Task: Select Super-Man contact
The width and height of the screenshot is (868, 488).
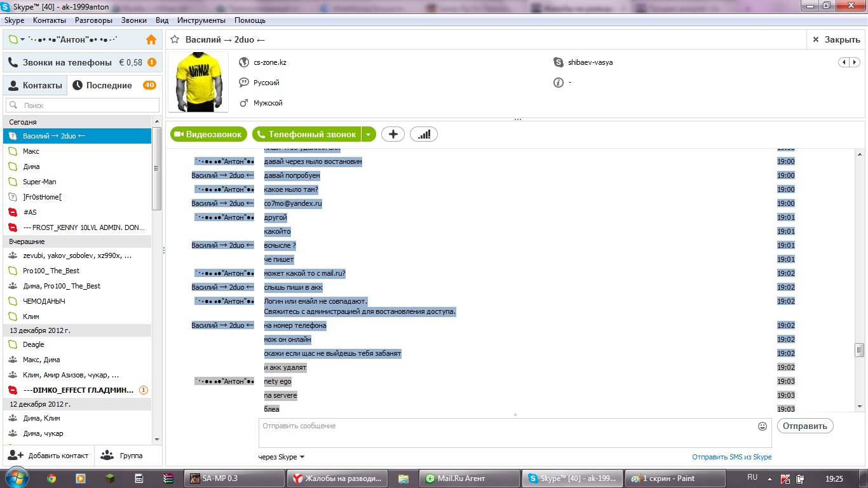Action: point(78,182)
